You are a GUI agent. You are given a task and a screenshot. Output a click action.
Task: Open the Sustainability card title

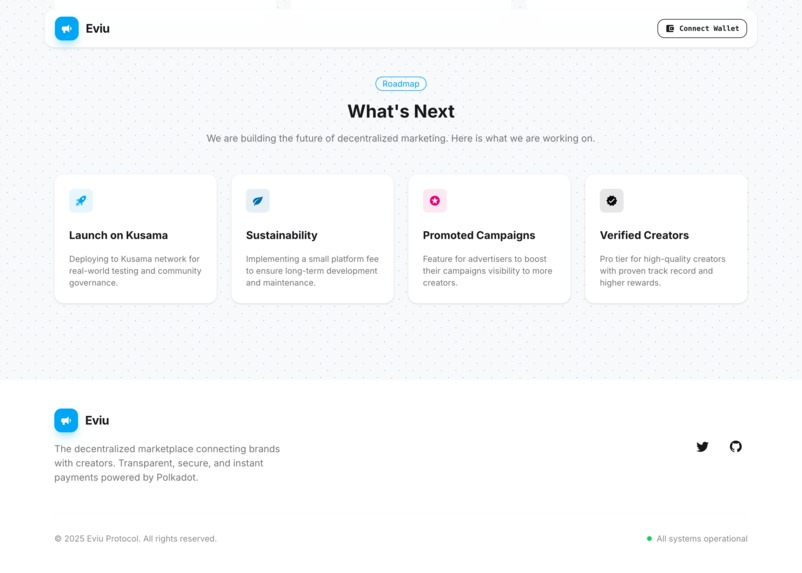281,235
